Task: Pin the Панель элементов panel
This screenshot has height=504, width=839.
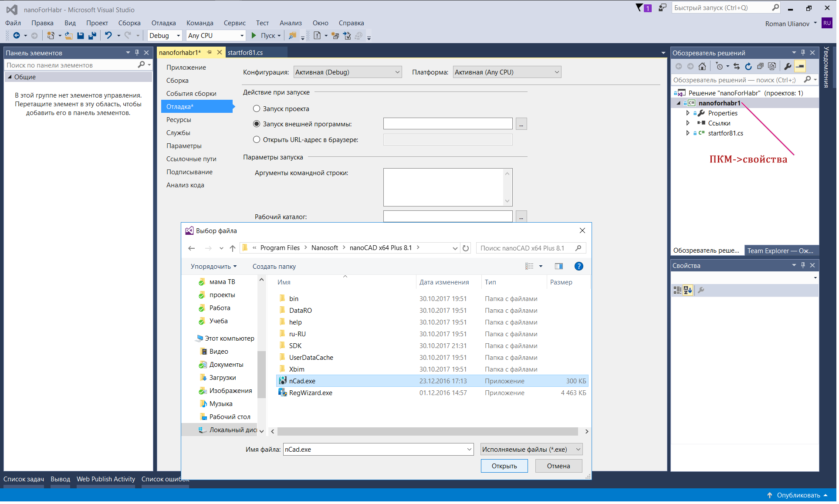Action: (x=137, y=53)
